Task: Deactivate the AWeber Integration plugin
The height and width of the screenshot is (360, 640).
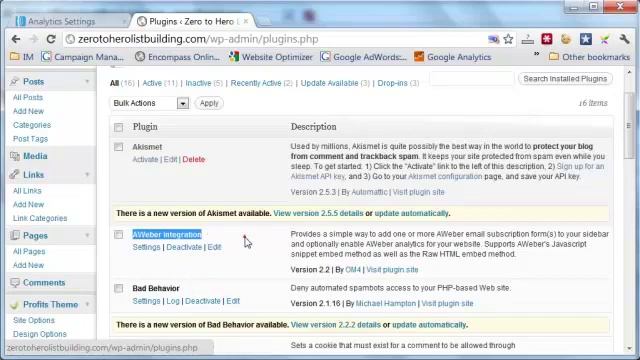Action: pos(184,247)
